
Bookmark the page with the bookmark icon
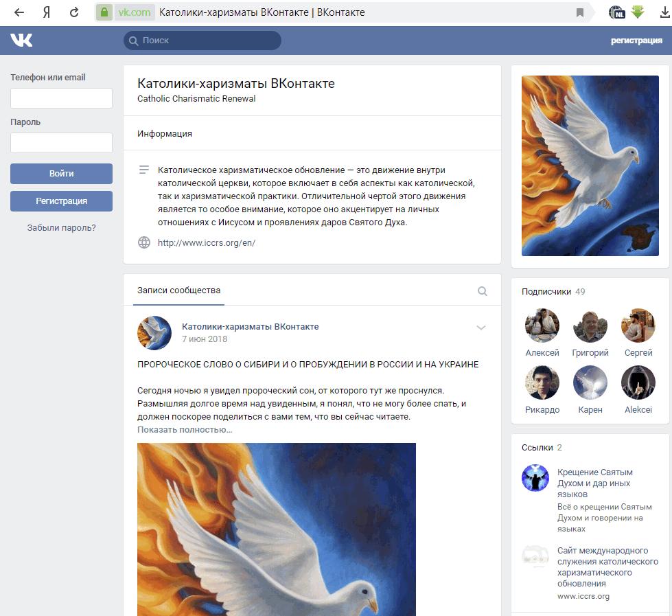coord(580,12)
